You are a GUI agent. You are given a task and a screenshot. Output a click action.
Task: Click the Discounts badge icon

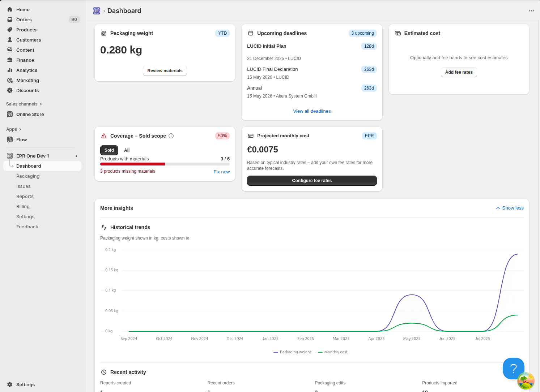(10, 90)
